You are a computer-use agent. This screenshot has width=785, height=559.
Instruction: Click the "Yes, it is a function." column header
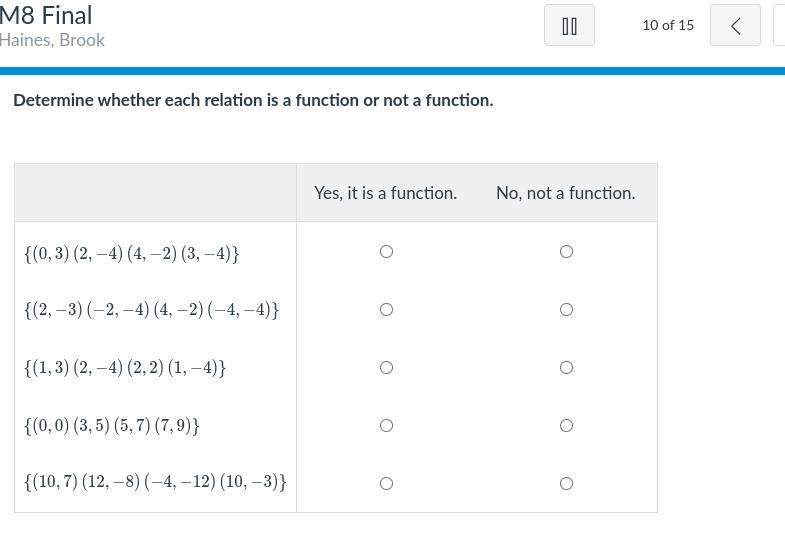point(385,193)
